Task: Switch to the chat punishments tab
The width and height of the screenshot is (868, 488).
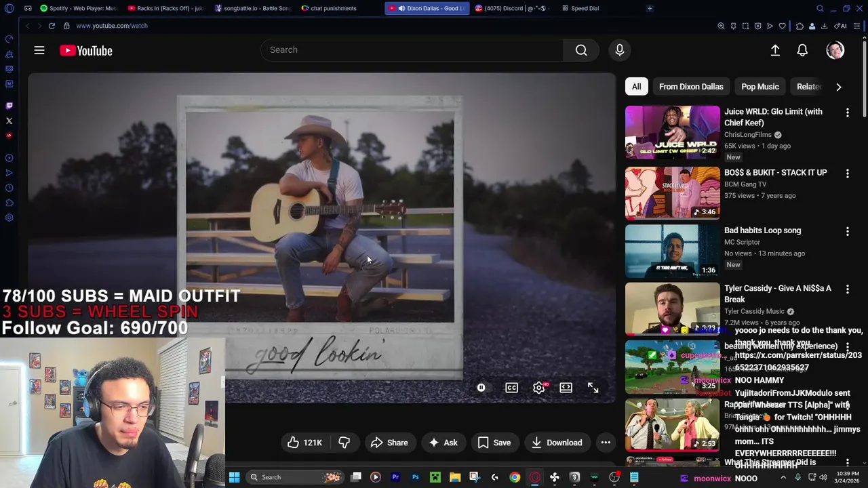Action: 332,8
